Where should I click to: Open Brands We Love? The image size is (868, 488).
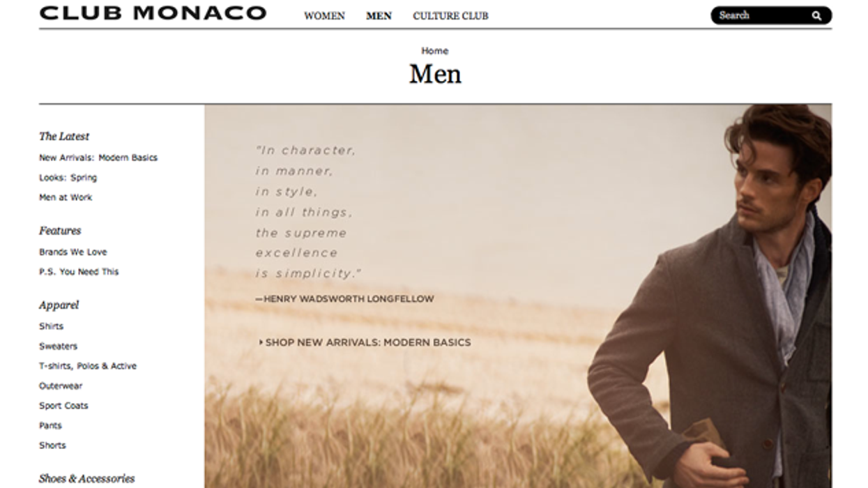click(x=73, y=252)
